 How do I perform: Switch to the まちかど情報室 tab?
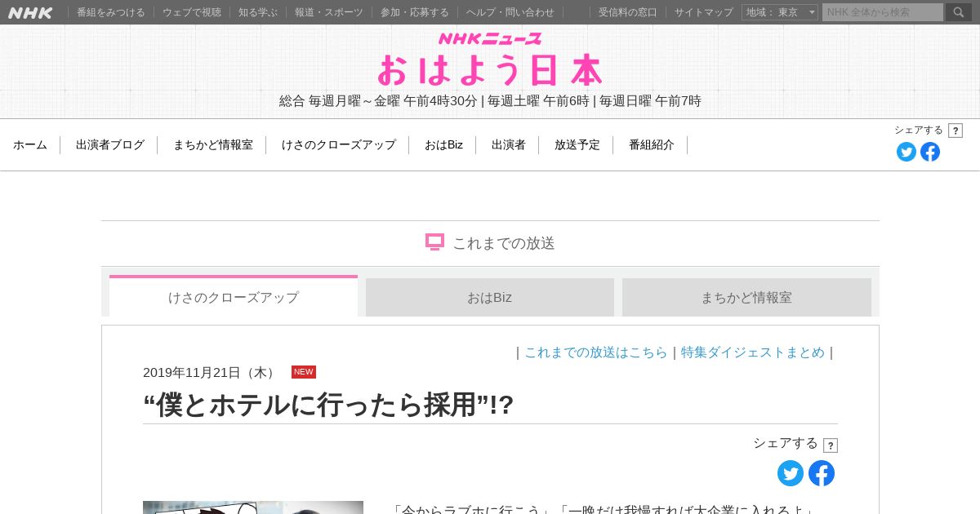tap(746, 297)
